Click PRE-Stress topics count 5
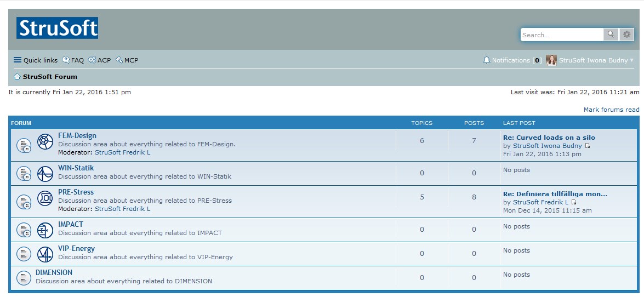The height and width of the screenshot is (297, 644). pyautogui.click(x=422, y=197)
